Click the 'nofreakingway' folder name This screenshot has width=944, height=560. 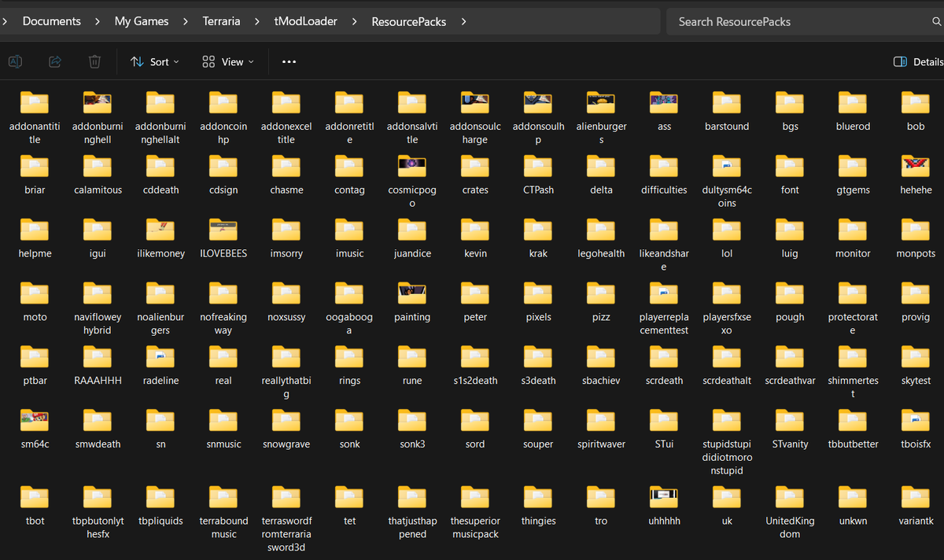223,323
